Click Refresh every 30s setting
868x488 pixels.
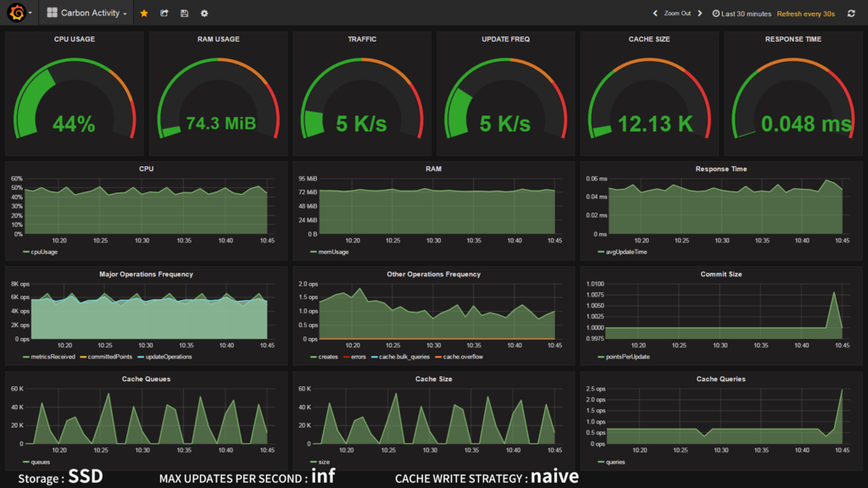pyautogui.click(x=805, y=14)
